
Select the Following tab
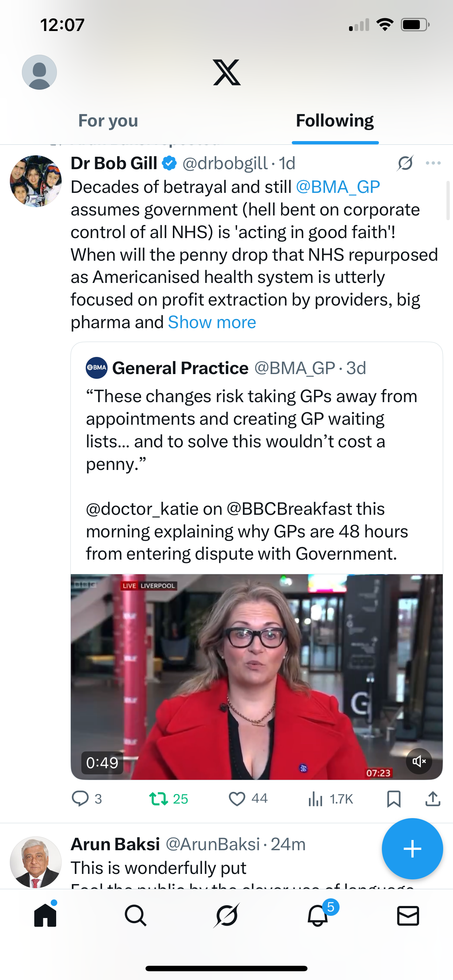334,121
